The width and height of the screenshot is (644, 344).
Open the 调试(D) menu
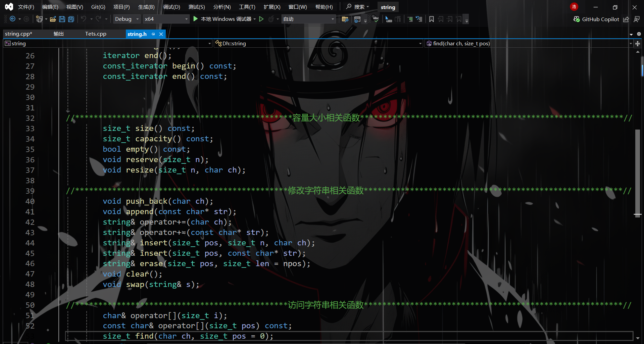click(171, 7)
